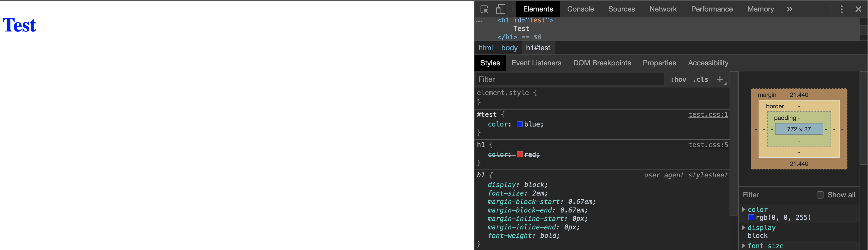Image resolution: width=868 pixels, height=250 pixels.
Task: Switch to the Console tab
Action: [580, 9]
